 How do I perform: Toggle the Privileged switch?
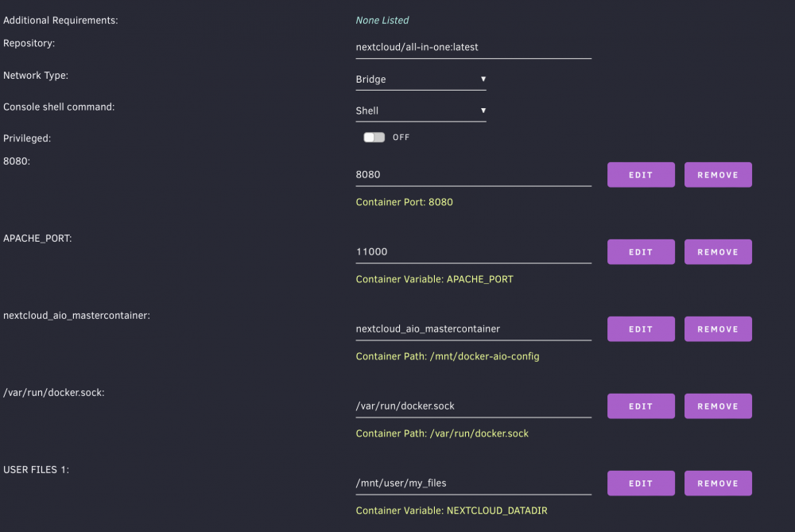[x=374, y=138]
